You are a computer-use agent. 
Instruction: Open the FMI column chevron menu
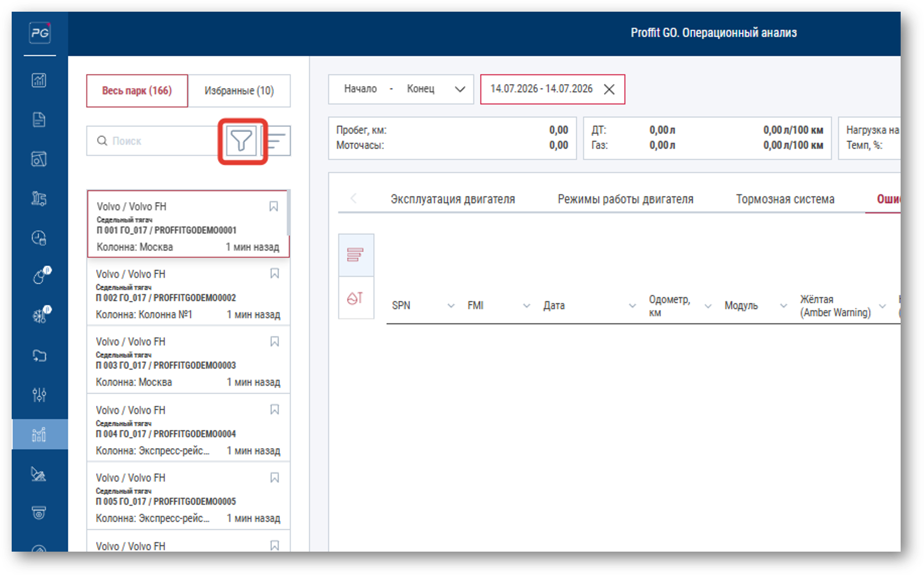coord(527,306)
